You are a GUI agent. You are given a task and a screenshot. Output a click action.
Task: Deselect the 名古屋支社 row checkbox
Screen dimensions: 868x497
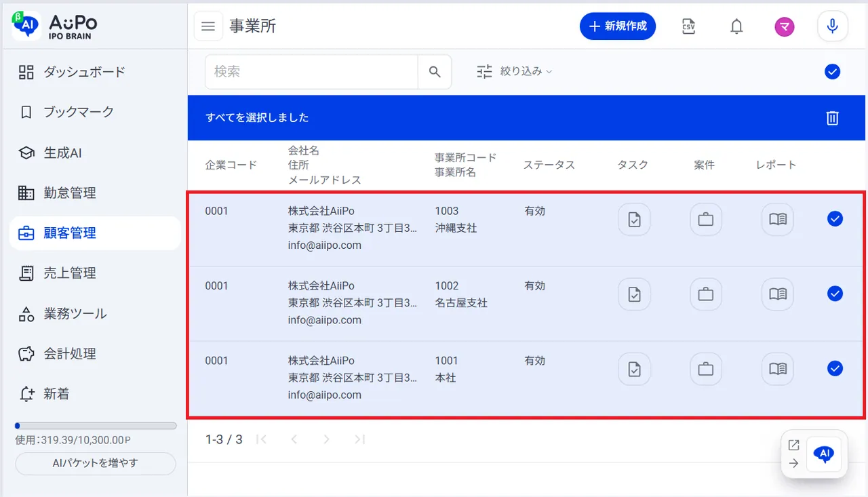coord(835,293)
